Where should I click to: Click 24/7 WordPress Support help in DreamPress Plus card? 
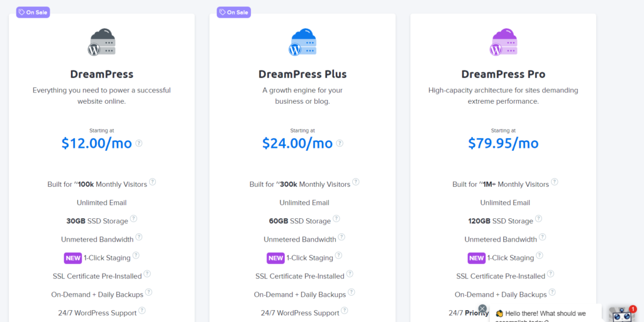click(344, 310)
